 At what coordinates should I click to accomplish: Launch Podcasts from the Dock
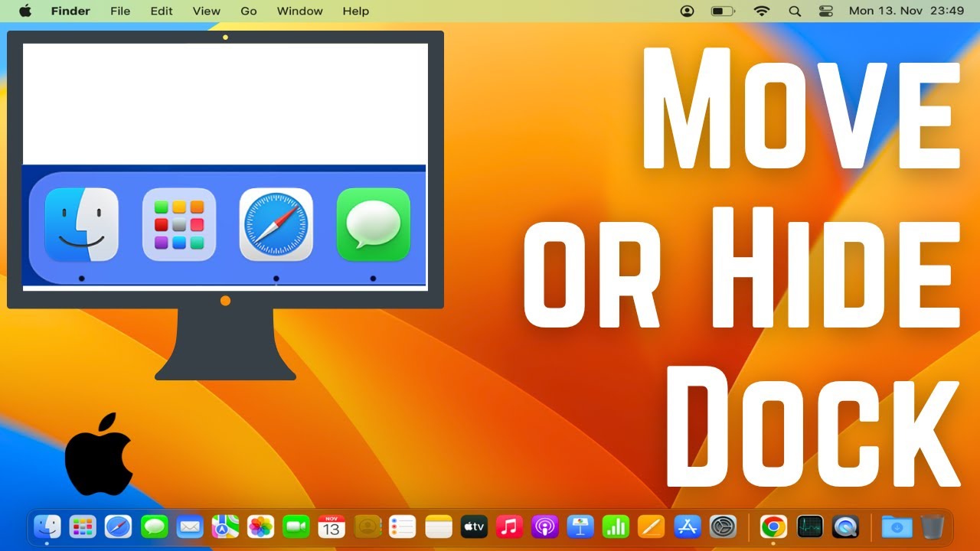[x=545, y=527]
